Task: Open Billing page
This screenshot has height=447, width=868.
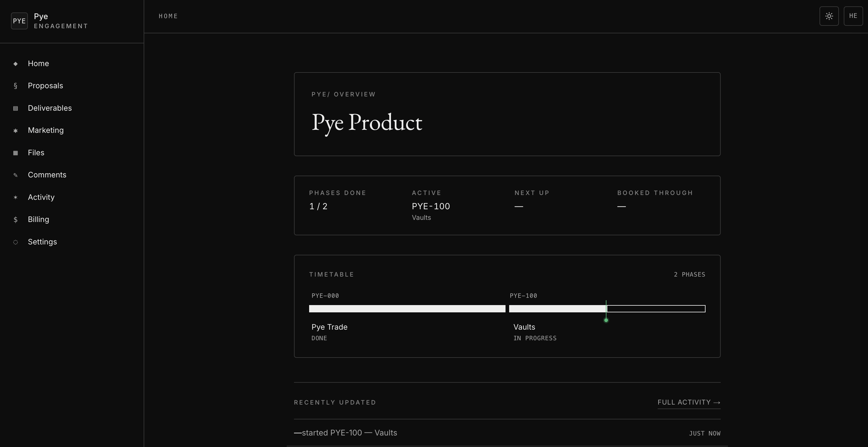Action: [x=38, y=220]
